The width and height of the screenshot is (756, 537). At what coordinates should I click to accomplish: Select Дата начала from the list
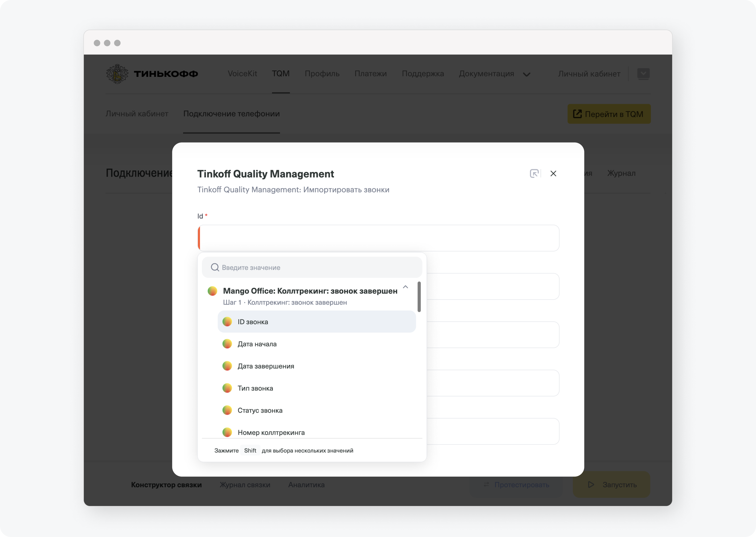click(x=316, y=344)
